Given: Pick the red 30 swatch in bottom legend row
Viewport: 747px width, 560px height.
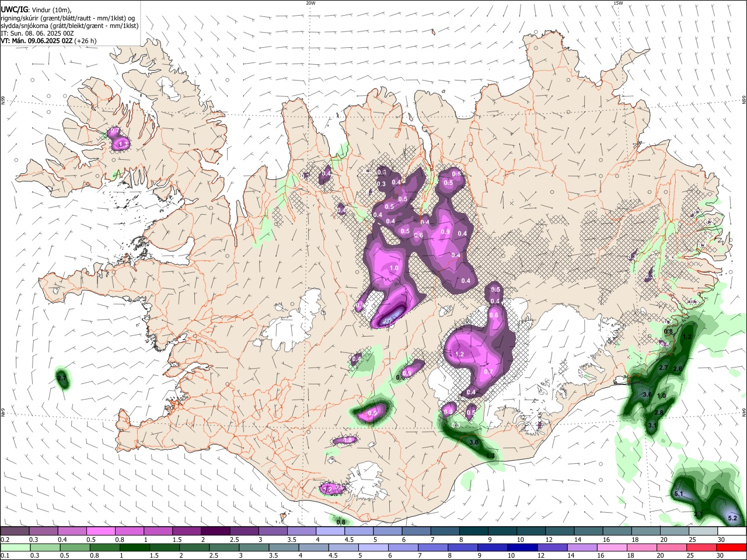Looking at the screenshot, I should tap(732, 547).
